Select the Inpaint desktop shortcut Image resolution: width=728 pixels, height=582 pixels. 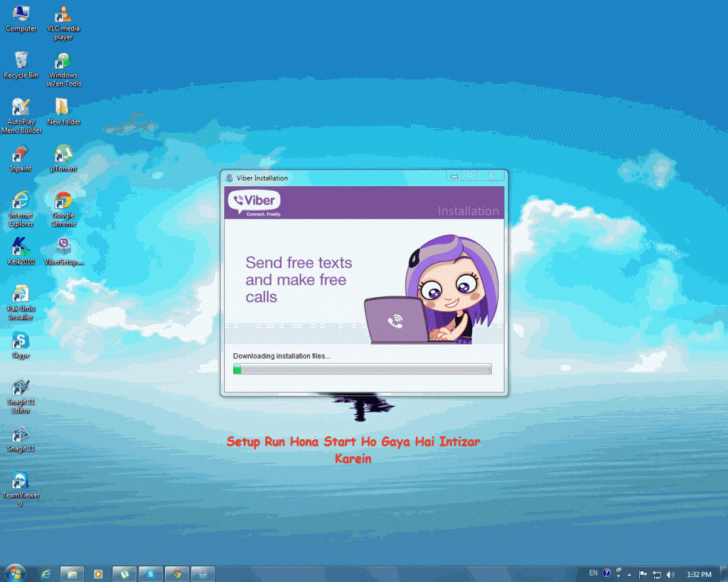[x=21, y=158]
